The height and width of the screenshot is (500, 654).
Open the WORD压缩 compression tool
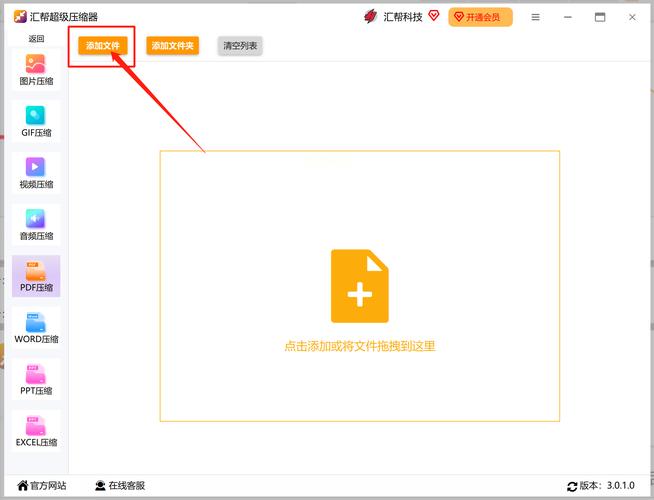coord(36,323)
